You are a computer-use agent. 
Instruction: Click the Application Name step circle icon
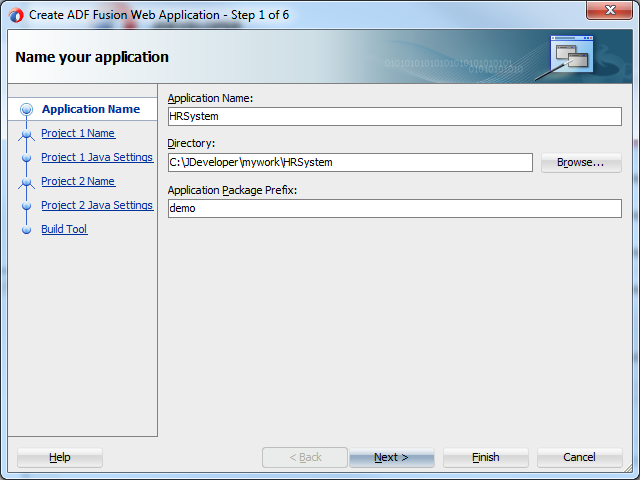[x=27, y=109]
